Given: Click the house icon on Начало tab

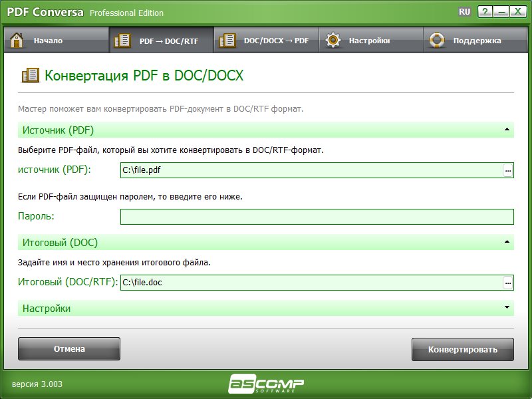Looking at the screenshot, I should [16, 41].
